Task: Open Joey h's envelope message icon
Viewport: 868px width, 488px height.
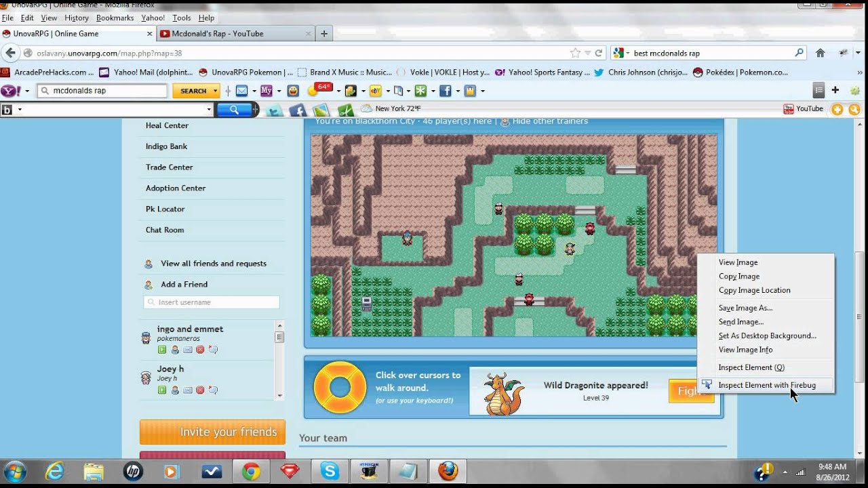Action: pyautogui.click(x=188, y=390)
